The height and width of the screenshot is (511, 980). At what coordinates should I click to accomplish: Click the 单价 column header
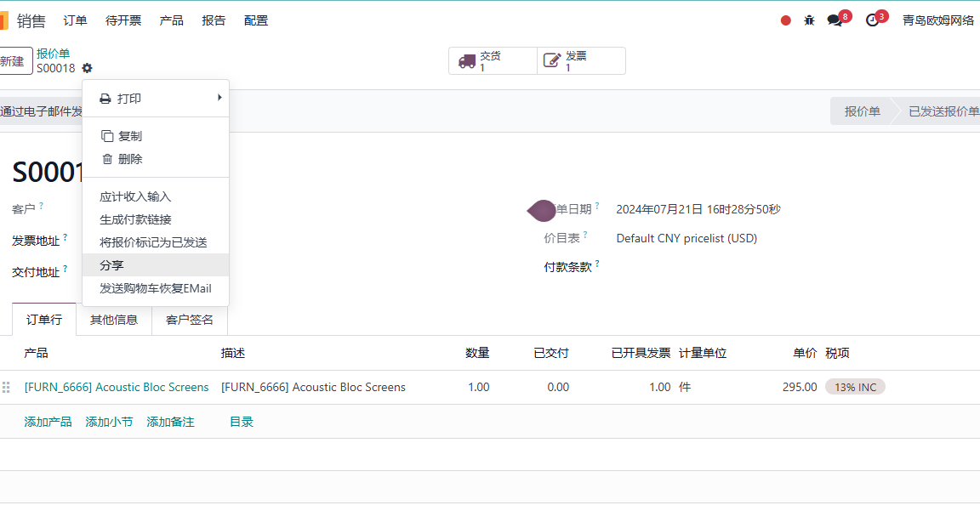[x=805, y=353]
